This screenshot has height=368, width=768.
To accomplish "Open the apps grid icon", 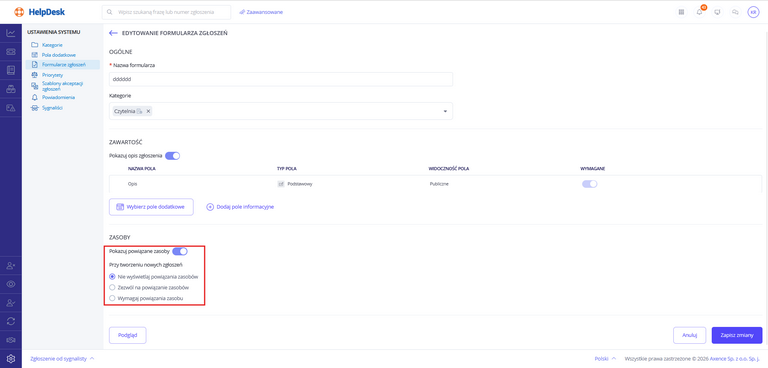I will point(681,12).
